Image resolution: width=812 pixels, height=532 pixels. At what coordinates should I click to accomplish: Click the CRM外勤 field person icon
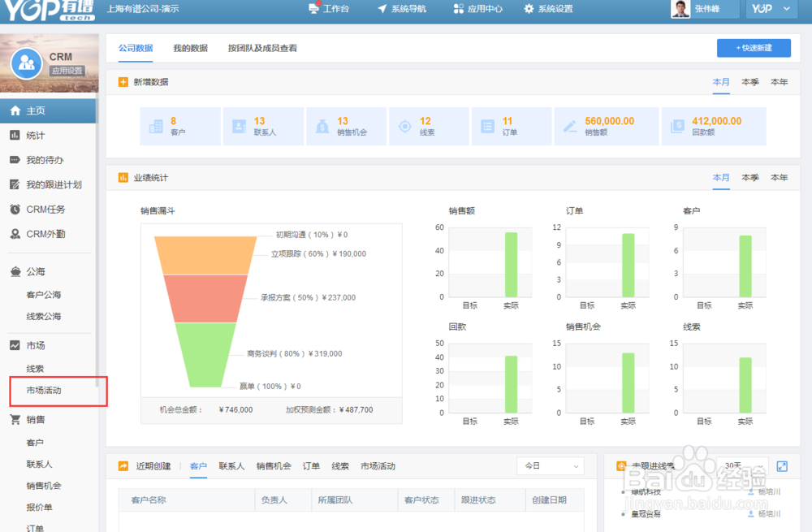(15, 234)
